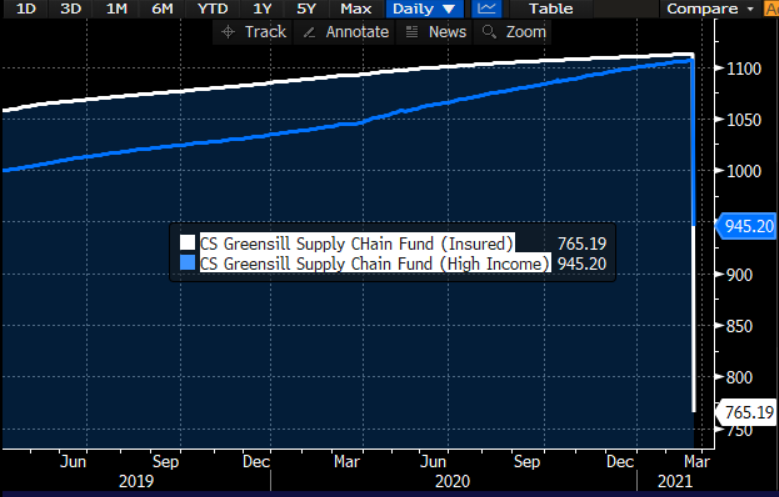Click the blue 945.20 axis price tag
The height and width of the screenshot is (497, 779).
pos(747,227)
